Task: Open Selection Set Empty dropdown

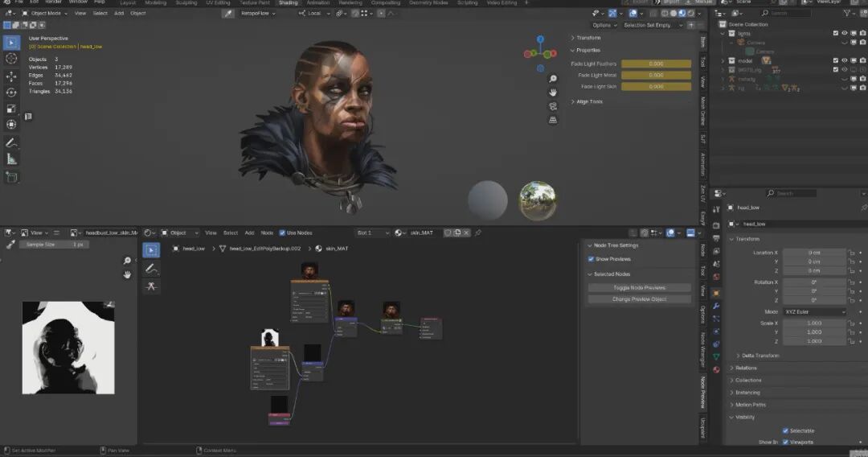Action: (653, 25)
